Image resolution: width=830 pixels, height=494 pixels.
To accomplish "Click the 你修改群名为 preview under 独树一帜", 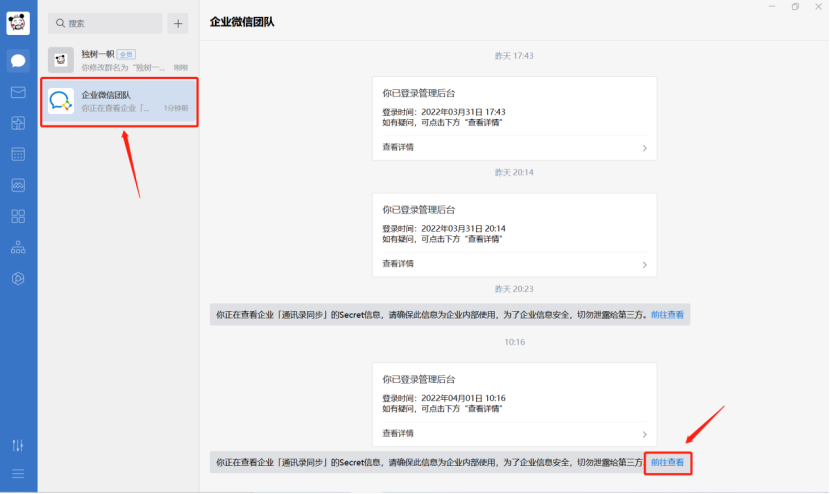I will click(123, 67).
